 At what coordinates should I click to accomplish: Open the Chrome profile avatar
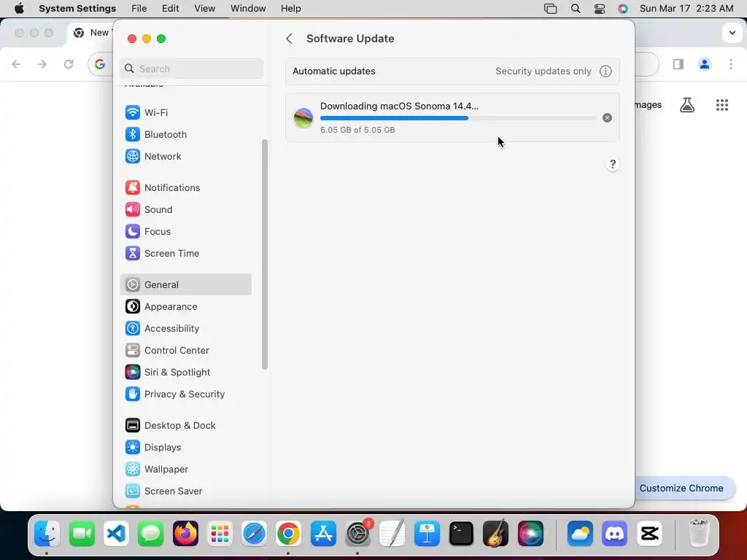point(705,64)
